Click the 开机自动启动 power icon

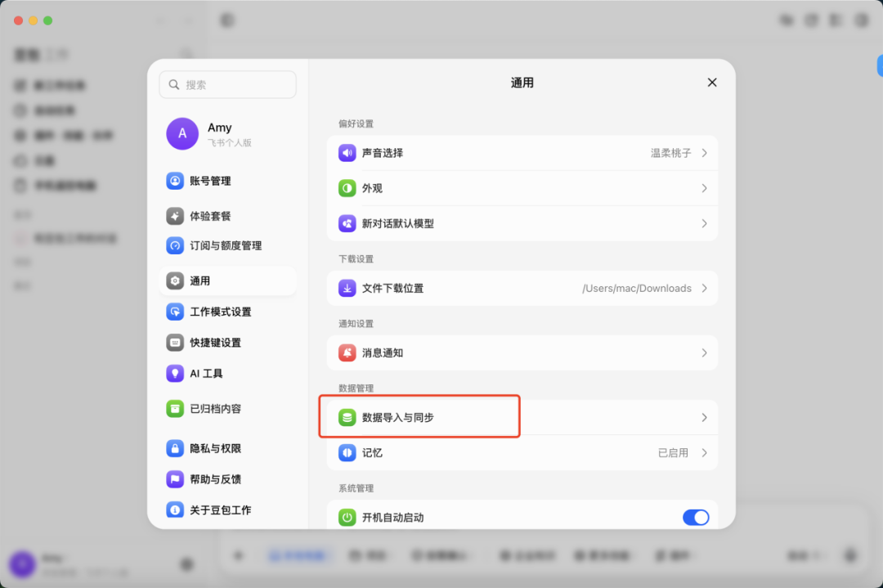point(347,517)
